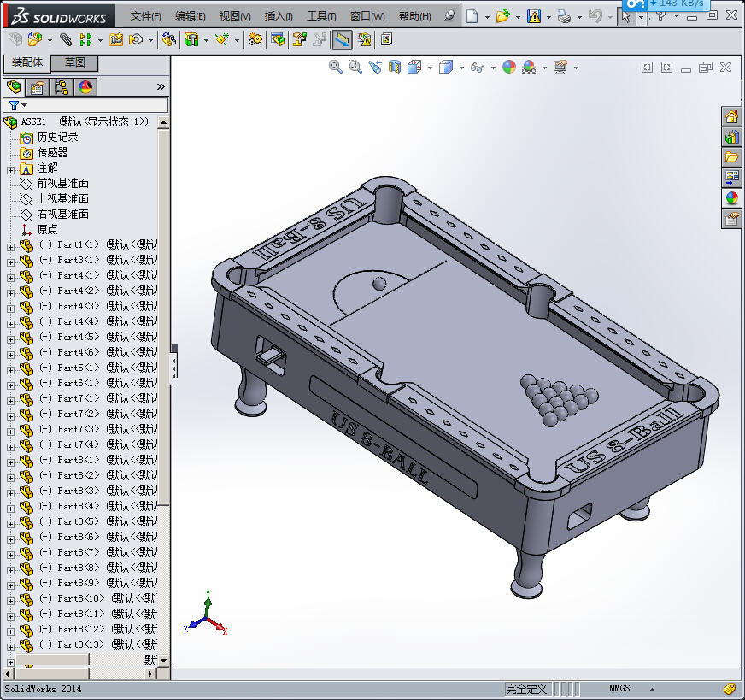Viewport: 745px width, 700px height.
Task: Open the File Explorer task pane icon
Action: [x=731, y=157]
